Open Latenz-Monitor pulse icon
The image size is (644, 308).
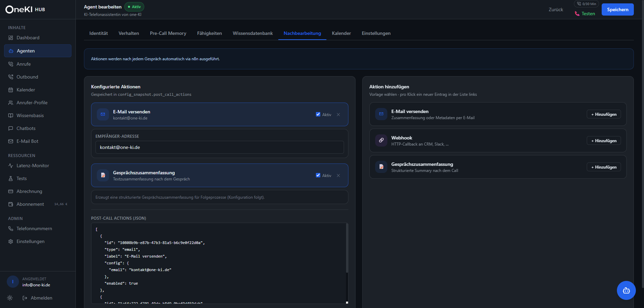point(11,166)
